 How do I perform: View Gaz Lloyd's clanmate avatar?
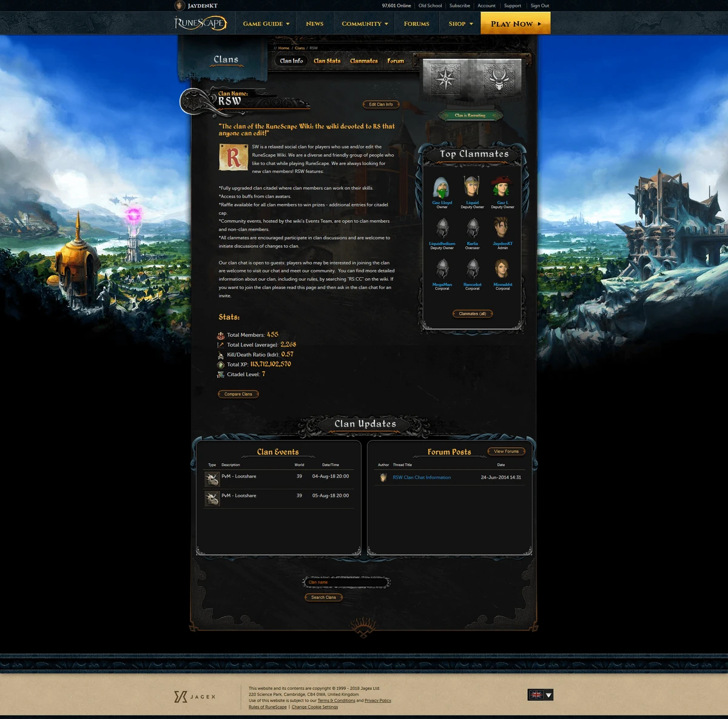[x=442, y=187]
